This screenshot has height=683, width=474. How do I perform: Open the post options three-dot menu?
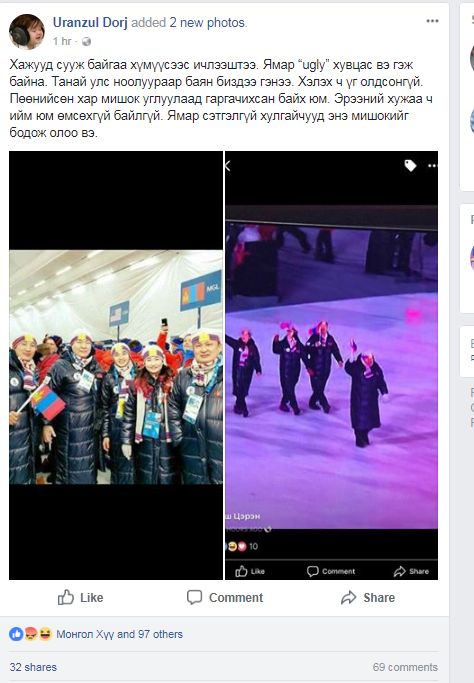[x=432, y=21]
